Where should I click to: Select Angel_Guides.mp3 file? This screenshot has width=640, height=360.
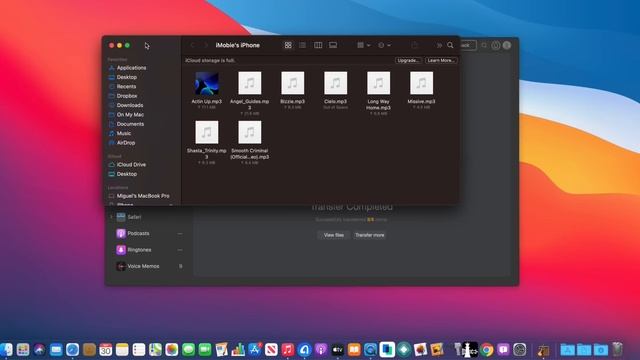click(x=249, y=83)
